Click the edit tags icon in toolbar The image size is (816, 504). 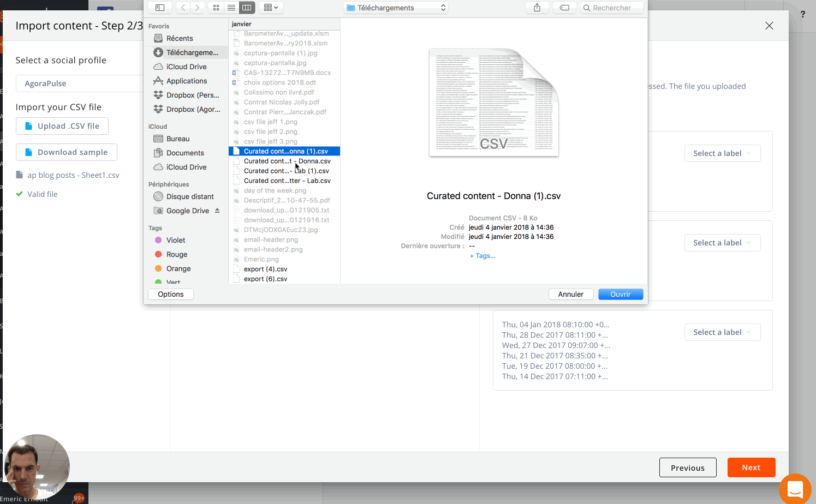[564, 8]
